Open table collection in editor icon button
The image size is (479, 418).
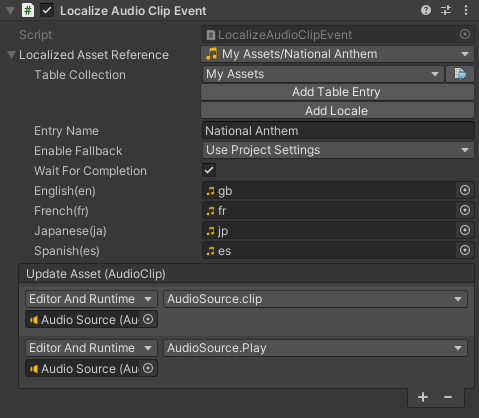tap(460, 74)
